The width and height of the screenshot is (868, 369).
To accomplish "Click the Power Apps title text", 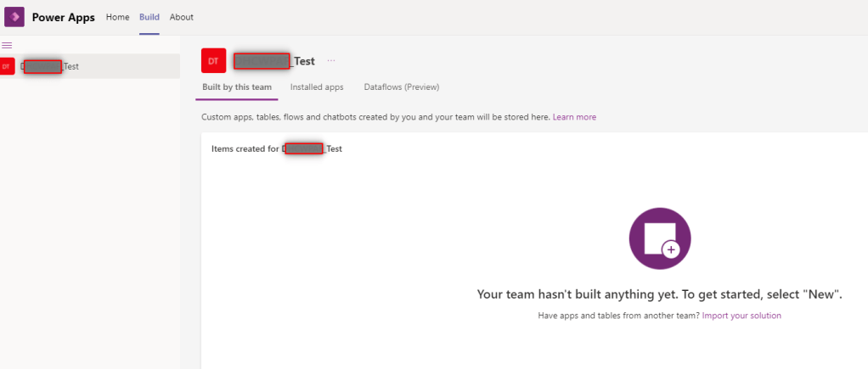I will tap(64, 17).
